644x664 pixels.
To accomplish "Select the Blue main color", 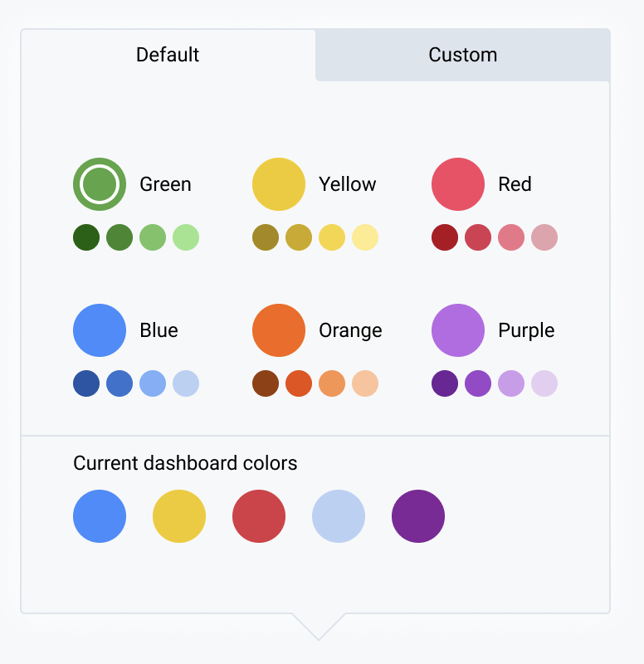I will [x=100, y=330].
